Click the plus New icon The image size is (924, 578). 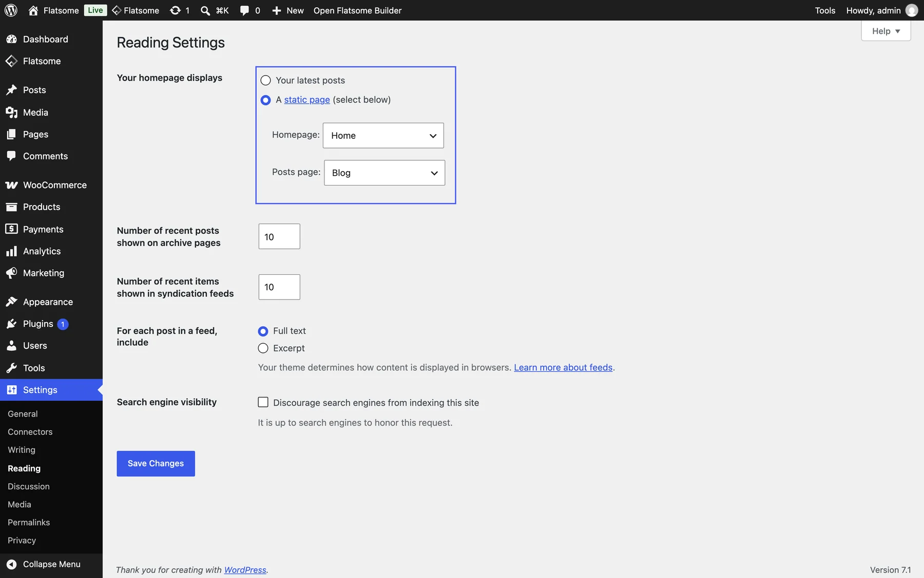[277, 10]
